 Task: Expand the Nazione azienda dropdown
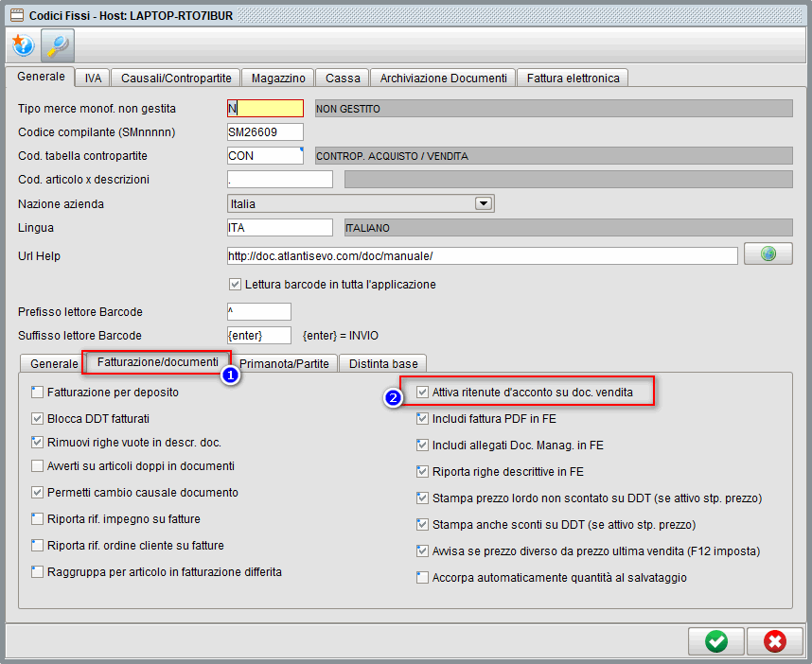[483, 203]
